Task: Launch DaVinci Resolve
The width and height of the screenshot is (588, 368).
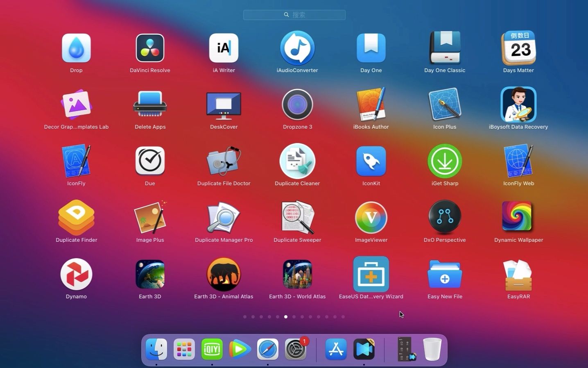Action: (150, 48)
